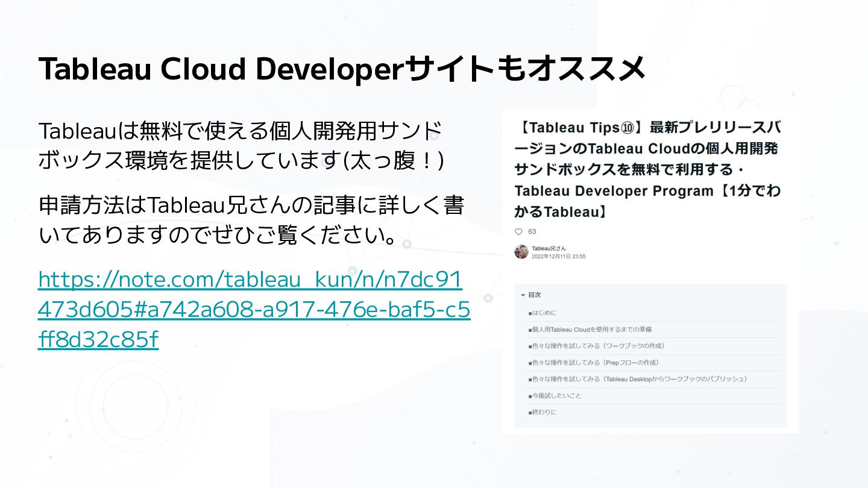Jump to ■終わりに section
Screen dimensions: 868x488
(x=542, y=412)
